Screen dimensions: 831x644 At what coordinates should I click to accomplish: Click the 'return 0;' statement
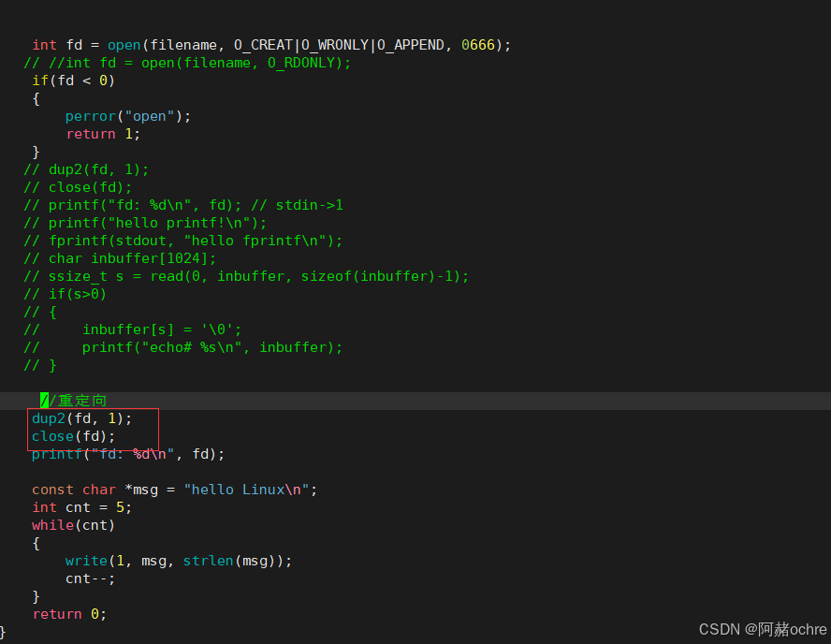click(x=69, y=614)
